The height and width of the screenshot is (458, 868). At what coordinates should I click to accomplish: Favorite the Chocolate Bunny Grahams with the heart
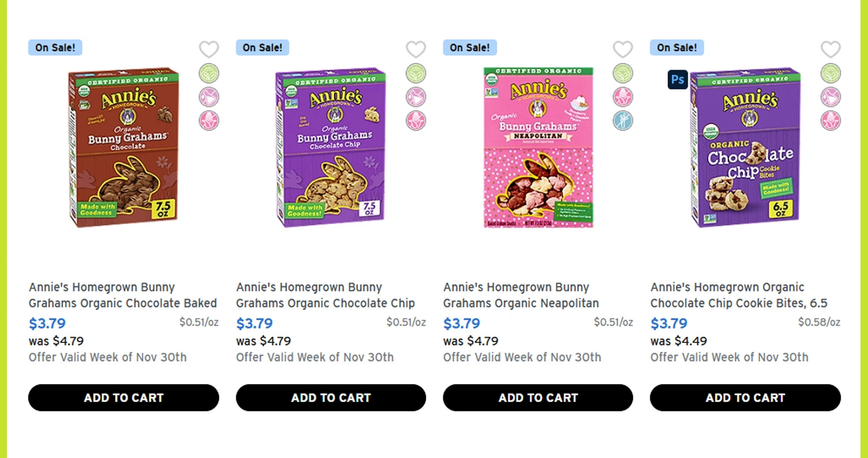point(209,49)
